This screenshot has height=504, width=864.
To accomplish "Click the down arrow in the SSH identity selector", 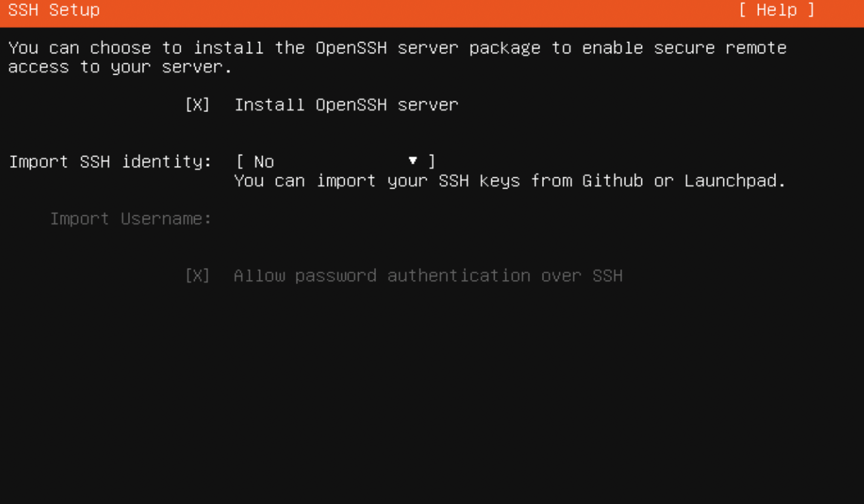I will pos(413,161).
